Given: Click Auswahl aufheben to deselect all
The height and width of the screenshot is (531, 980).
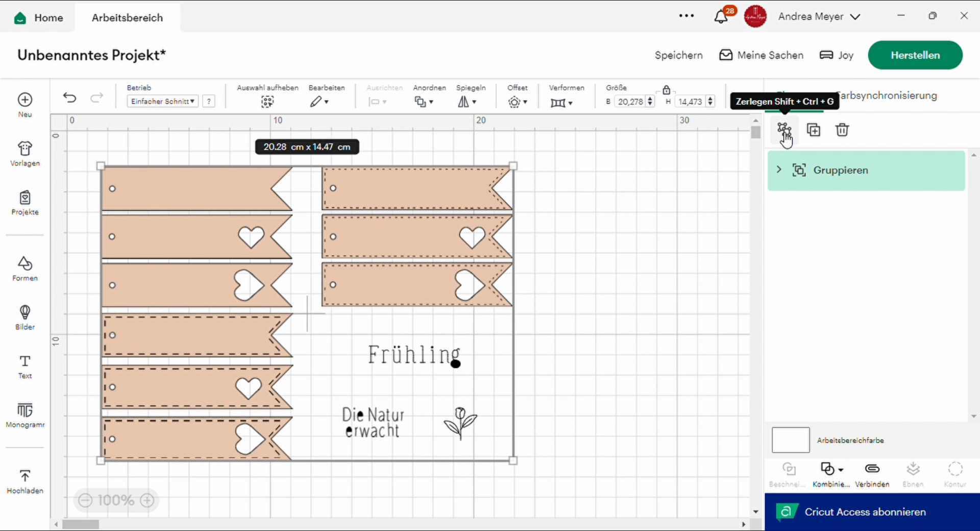Looking at the screenshot, I should (267, 102).
